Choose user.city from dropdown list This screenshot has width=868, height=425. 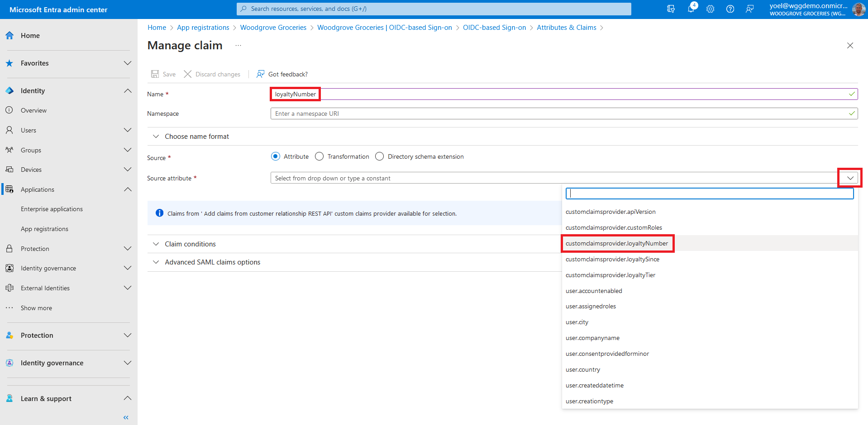coord(577,322)
